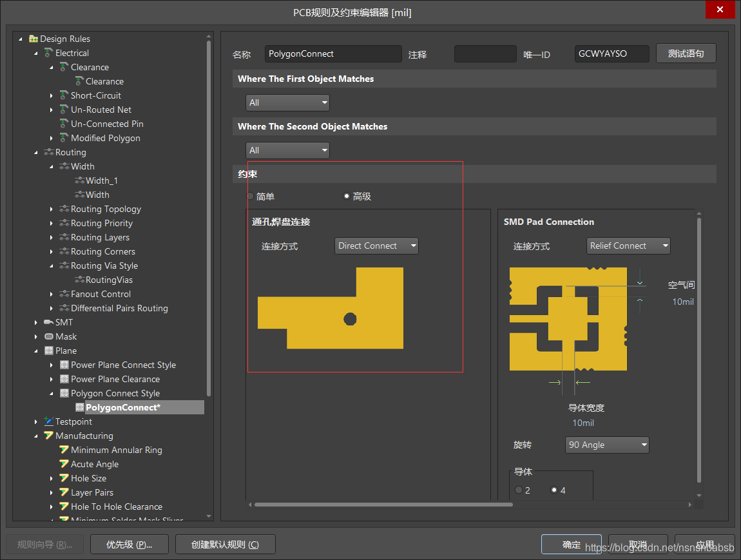Click the RoutingVias rule icon

click(x=79, y=280)
